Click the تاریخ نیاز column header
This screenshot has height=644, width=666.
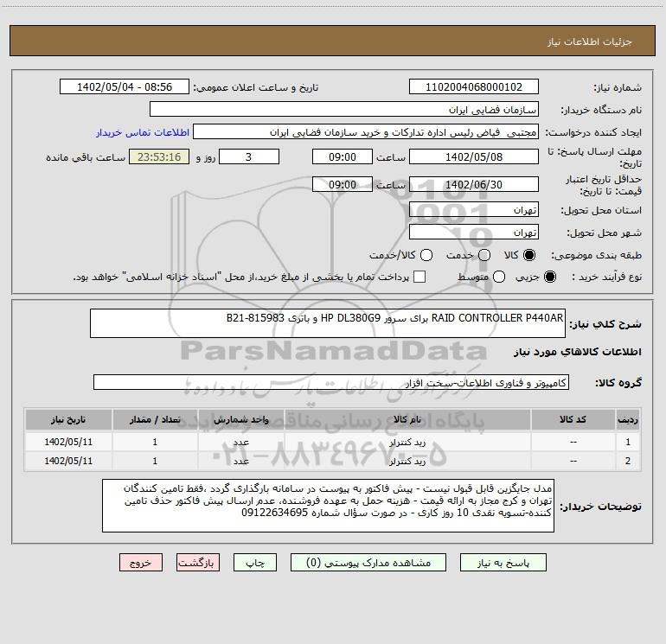(x=68, y=419)
